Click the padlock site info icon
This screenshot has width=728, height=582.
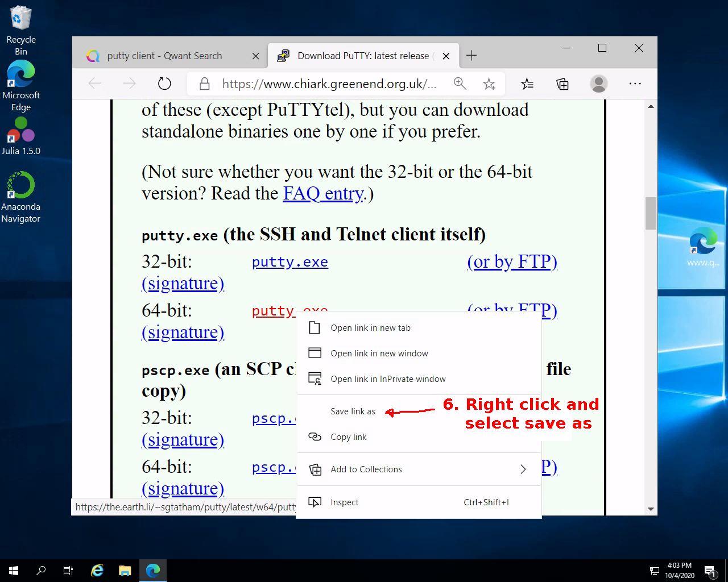(205, 84)
